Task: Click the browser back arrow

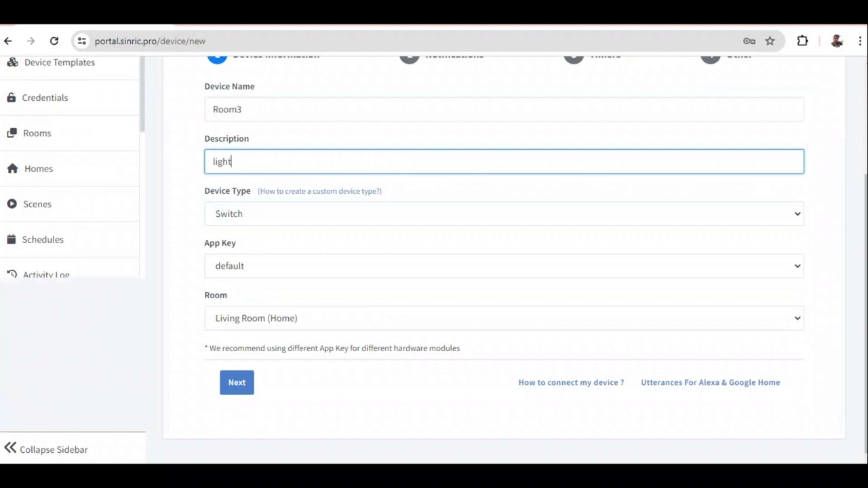Action: [8, 41]
